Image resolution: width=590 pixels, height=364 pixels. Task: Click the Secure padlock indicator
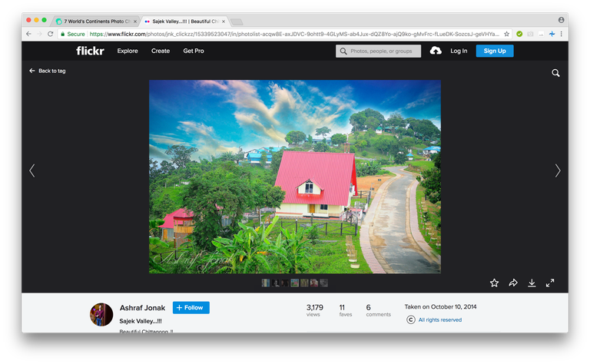[x=73, y=34]
